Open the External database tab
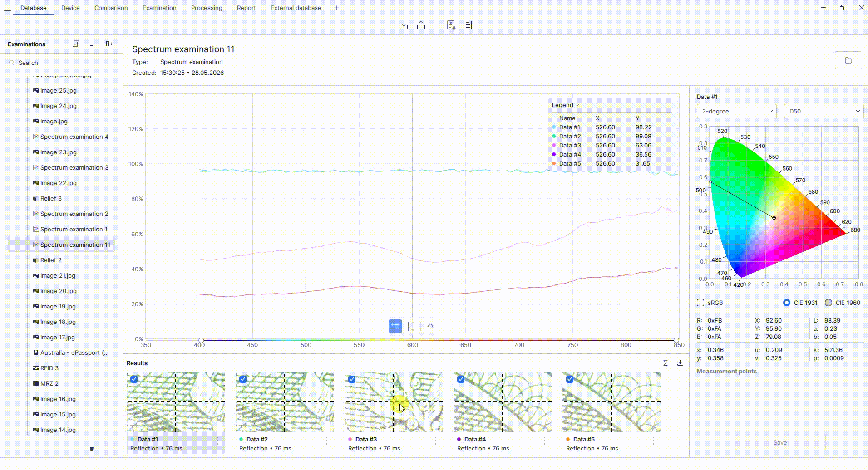Image resolution: width=868 pixels, height=470 pixels. click(x=296, y=8)
